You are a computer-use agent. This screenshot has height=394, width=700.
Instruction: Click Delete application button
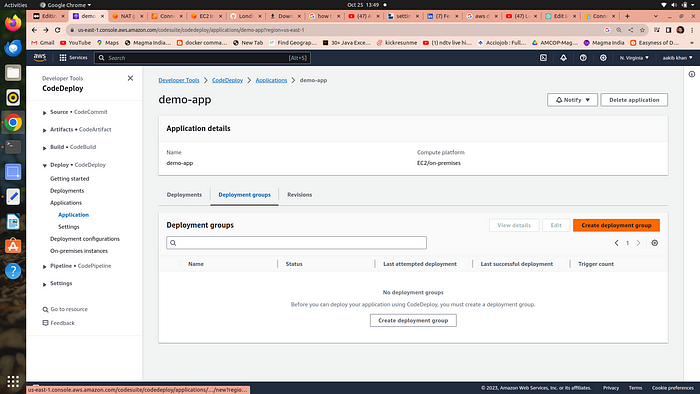(x=634, y=100)
